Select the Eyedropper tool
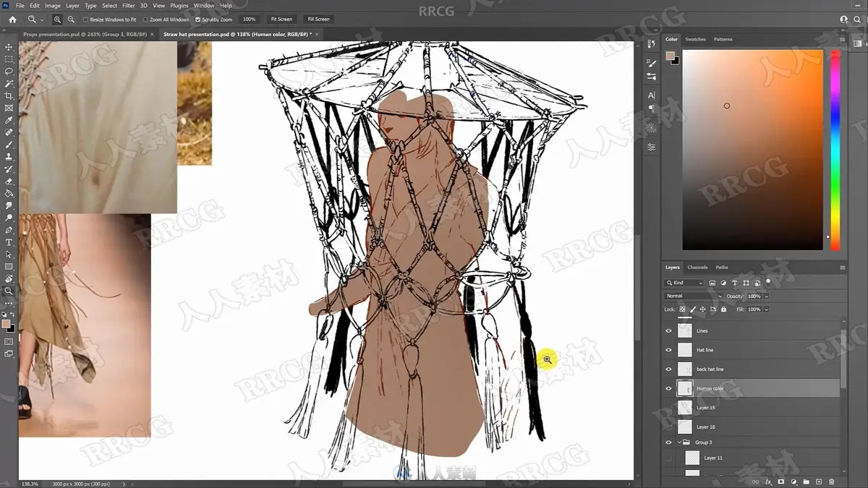Screen dimensions: 868x488 pos(9,120)
